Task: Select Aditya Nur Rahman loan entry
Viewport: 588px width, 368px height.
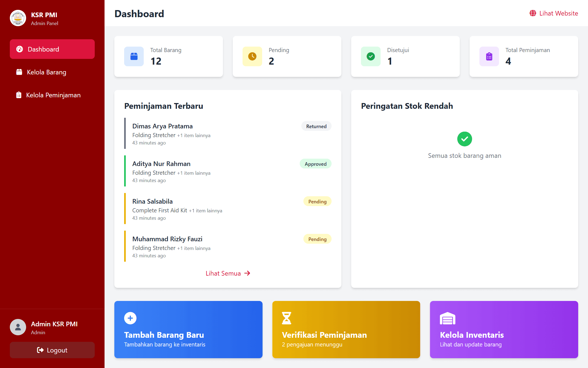Action: [228, 171]
